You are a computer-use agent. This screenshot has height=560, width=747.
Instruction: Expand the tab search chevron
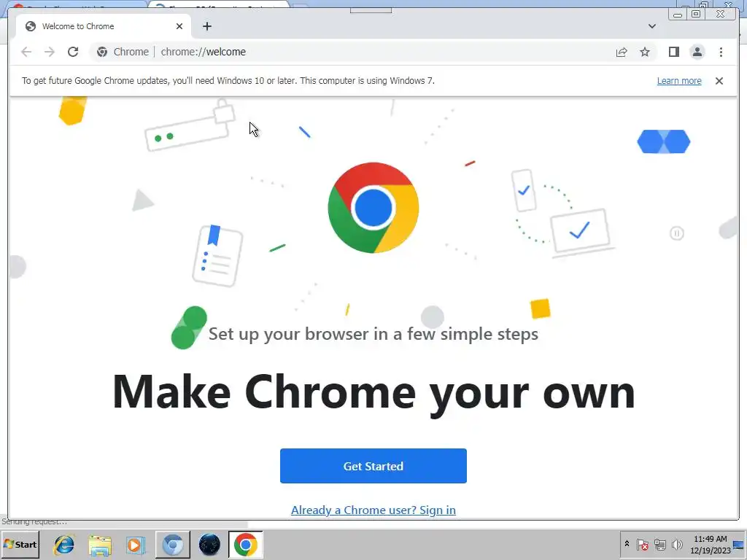(651, 26)
